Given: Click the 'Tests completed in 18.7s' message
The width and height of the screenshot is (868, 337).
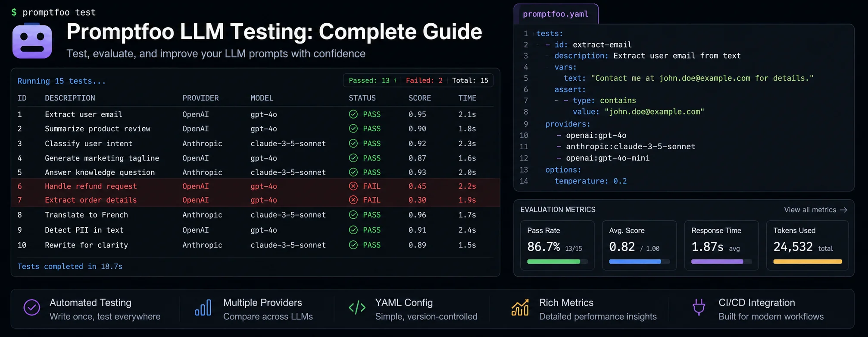Looking at the screenshot, I should coord(70,266).
